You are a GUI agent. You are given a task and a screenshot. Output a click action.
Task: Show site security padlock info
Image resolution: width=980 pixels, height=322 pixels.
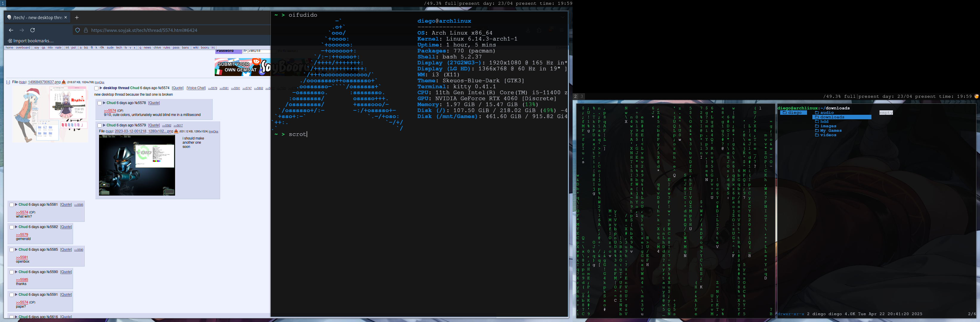tap(86, 30)
